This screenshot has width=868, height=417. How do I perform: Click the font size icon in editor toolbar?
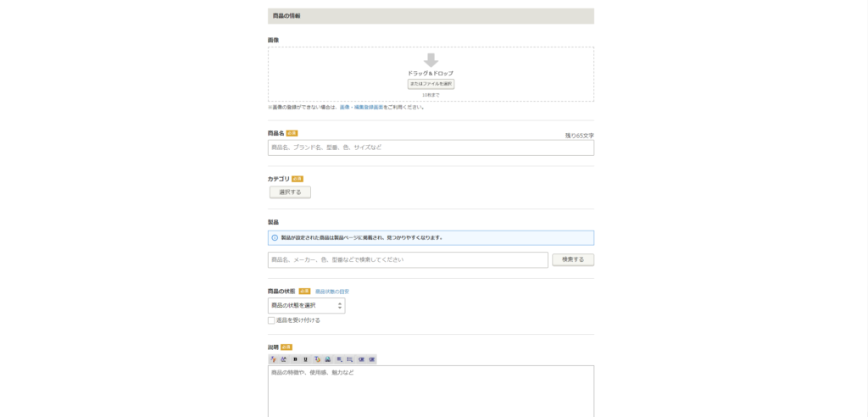point(284,359)
